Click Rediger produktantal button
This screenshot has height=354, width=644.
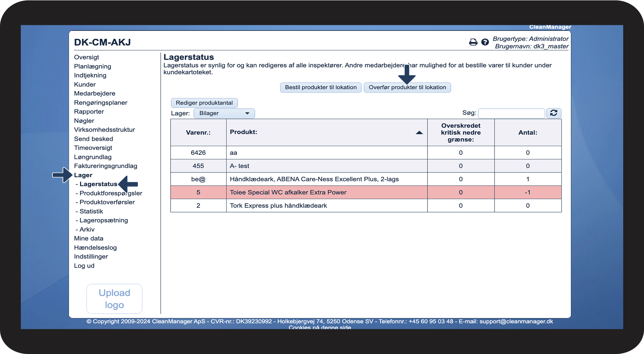(x=204, y=103)
